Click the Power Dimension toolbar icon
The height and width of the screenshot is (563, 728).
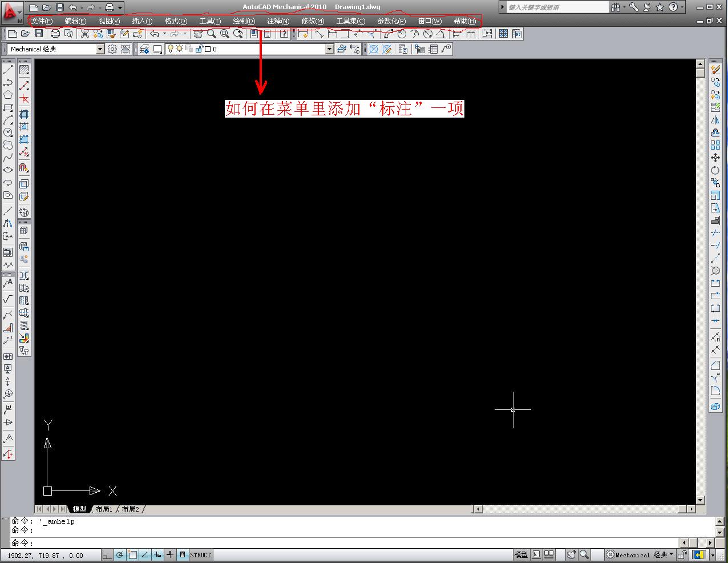point(303,34)
